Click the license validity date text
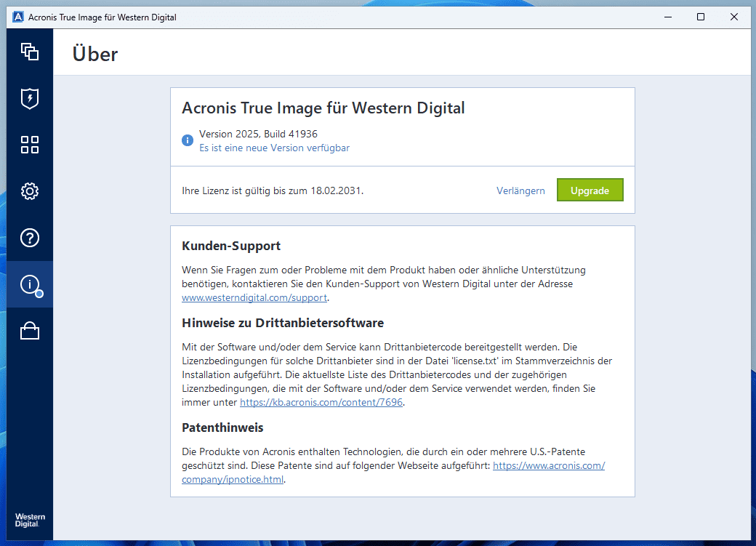Image resolution: width=756 pixels, height=546 pixels. (x=273, y=190)
